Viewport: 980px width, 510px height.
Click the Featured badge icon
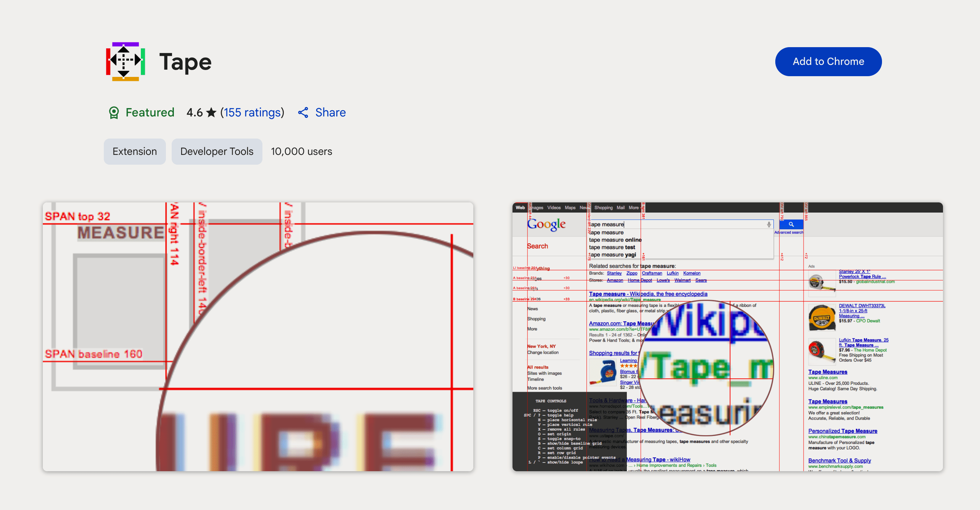(114, 112)
